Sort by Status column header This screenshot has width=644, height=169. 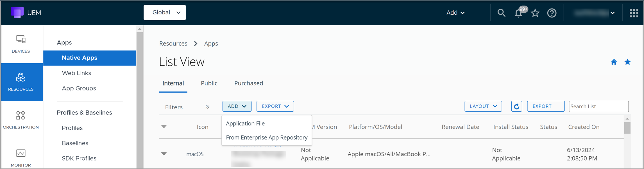click(x=548, y=127)
